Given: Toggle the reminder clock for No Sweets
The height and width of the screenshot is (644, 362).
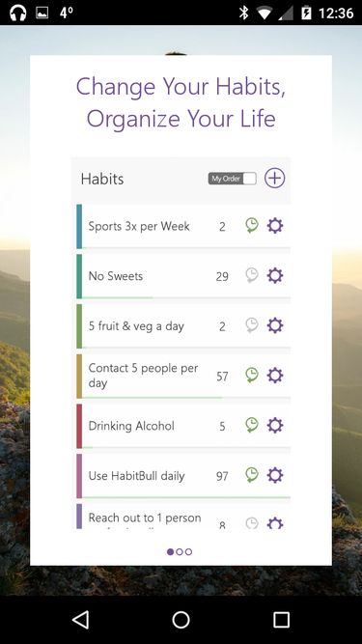Looking at the screenshot, I should (x=252, y=275).
